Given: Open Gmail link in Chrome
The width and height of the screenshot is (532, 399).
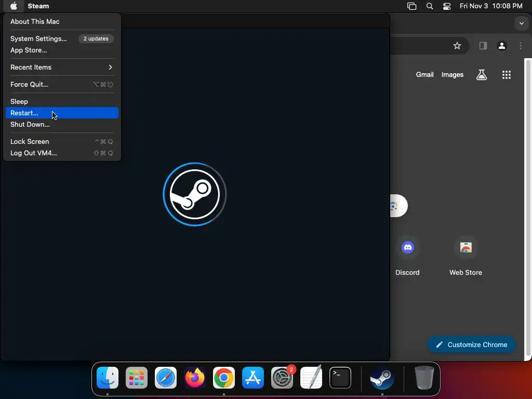Looking at the screenshot, I should coord(425,75).
